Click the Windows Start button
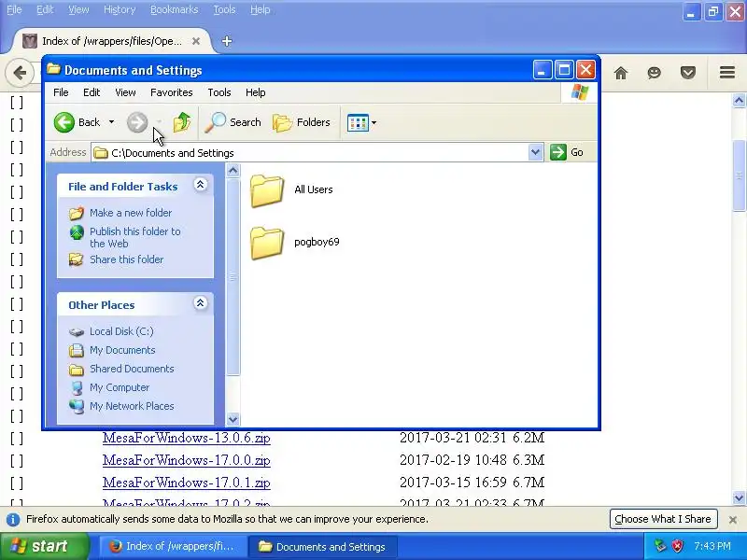 point(44,546)
